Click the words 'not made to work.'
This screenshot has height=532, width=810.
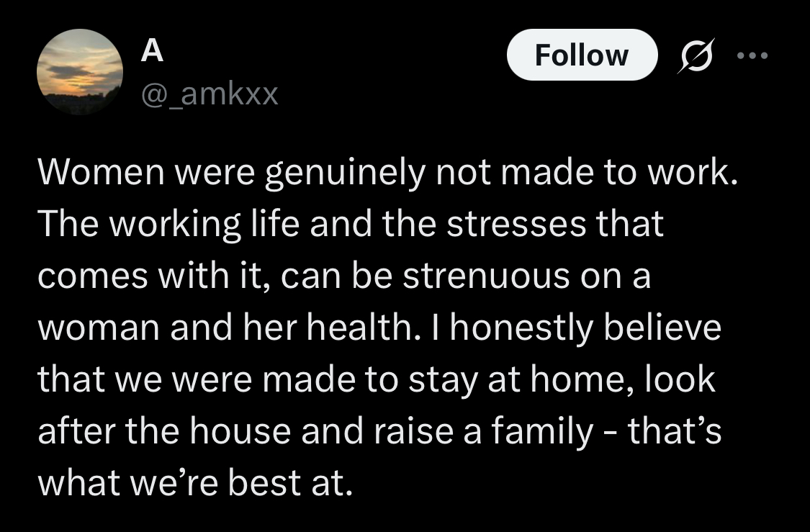[x=587, y=172]
